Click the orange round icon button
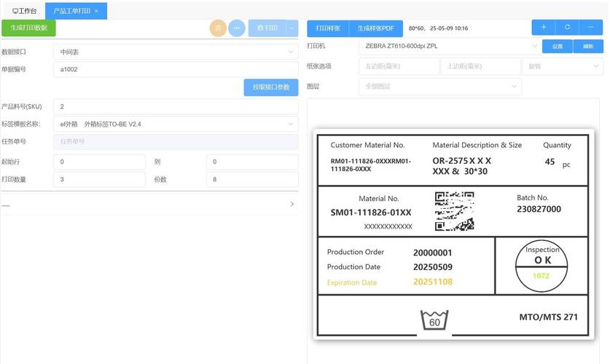Image resolution: width=610 pixels, height=364 pixels. pos(218,28)
